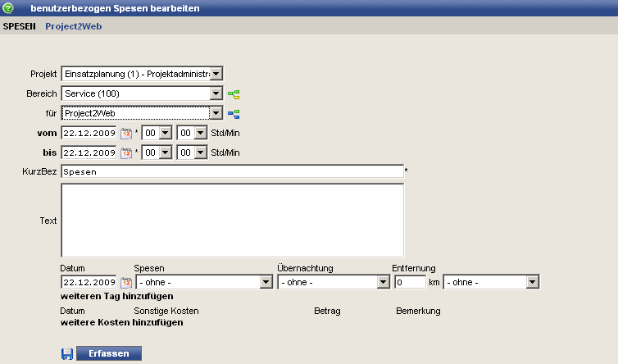Open tree selector icon next to Bereich

pyautogui.click(x=234, y=94)
